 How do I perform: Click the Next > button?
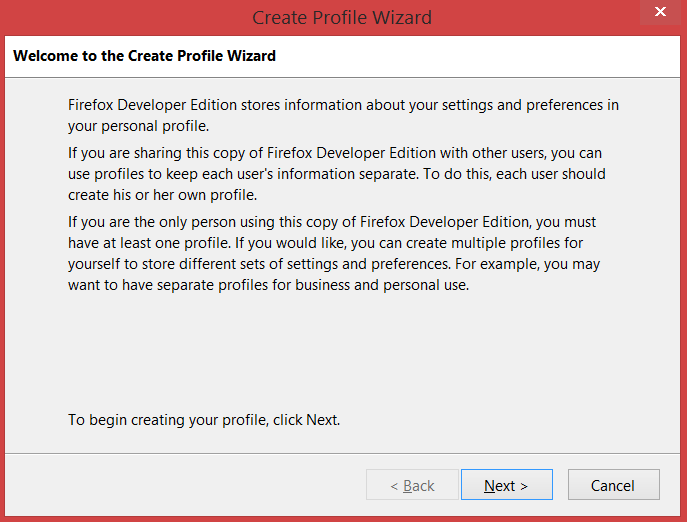point(506,485)
